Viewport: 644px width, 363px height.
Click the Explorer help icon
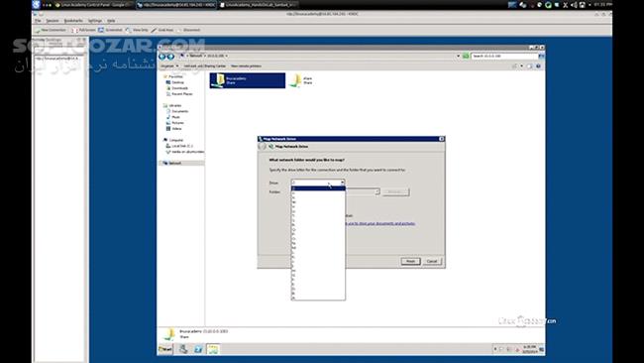click(x=538, y=66)
